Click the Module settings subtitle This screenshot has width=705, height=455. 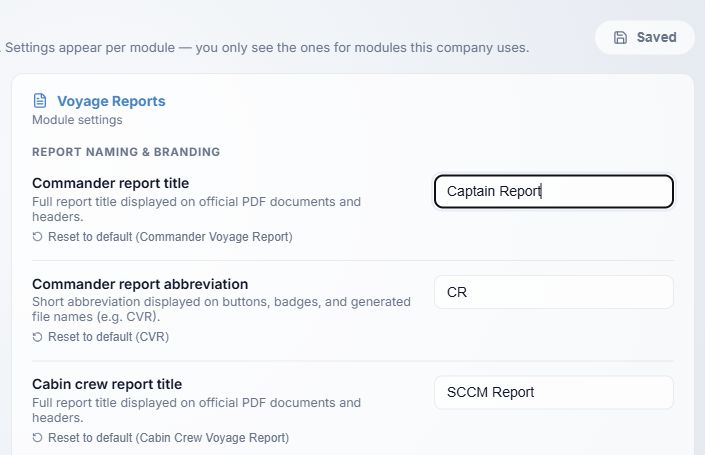click(77, 120)
